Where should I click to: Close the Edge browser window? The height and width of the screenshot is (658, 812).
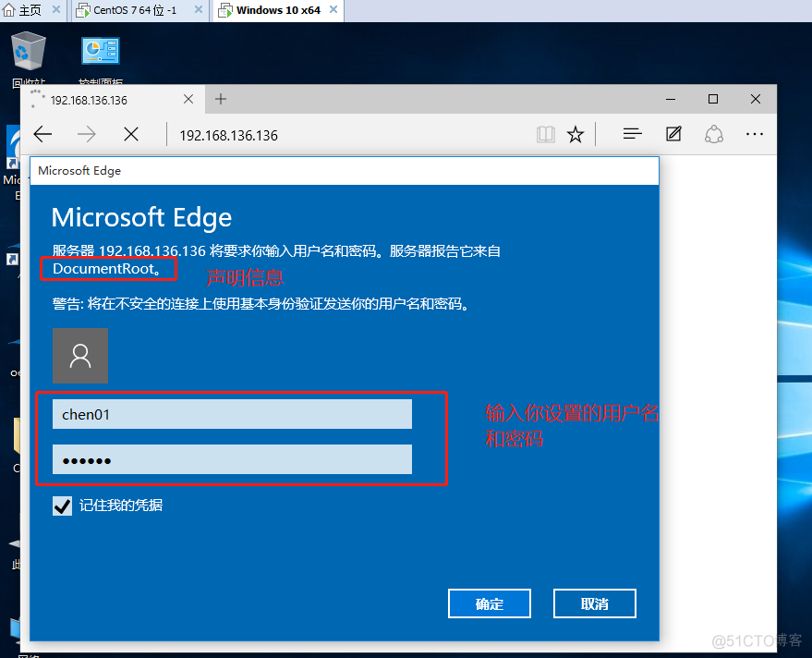[756, 99]
